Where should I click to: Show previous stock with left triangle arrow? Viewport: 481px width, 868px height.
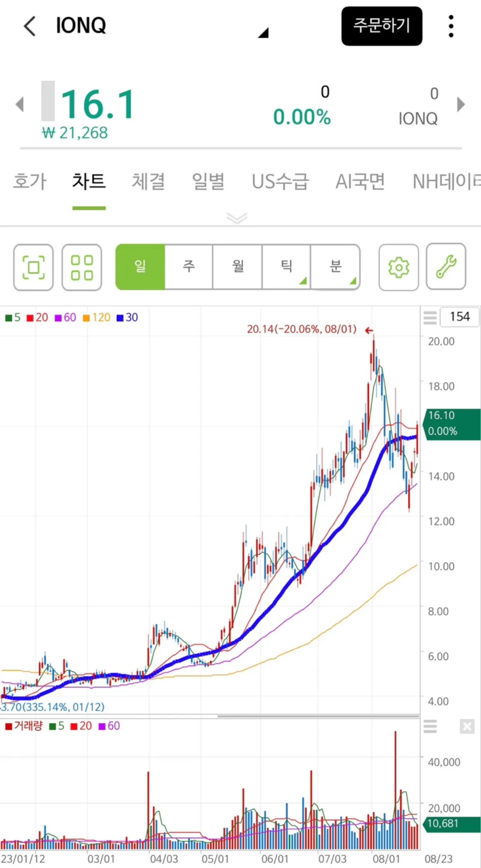pyautogui.click(x=20, y=105)
